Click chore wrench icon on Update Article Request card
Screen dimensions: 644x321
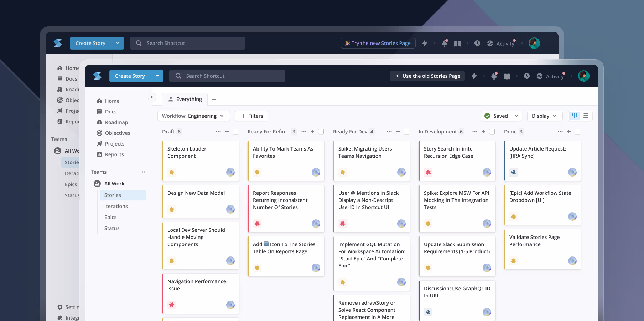(x=514, y=172)
